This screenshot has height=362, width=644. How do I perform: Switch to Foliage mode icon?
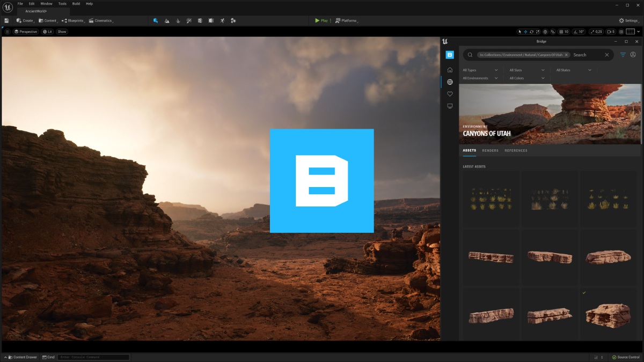(178, 20)
